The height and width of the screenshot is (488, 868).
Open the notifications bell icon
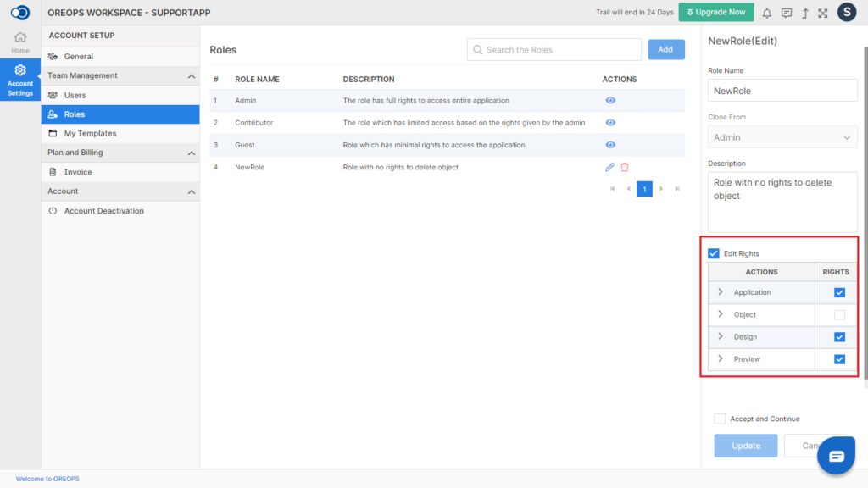coord(766,13)
